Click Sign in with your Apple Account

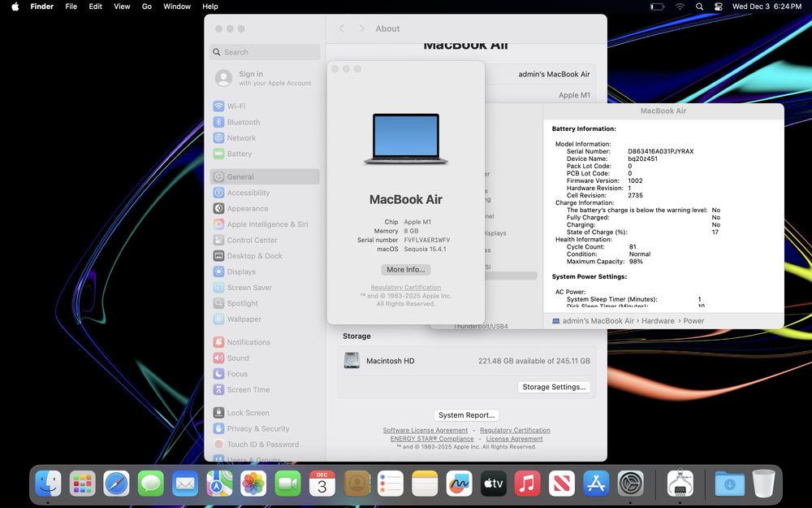[x=265, y=78]
